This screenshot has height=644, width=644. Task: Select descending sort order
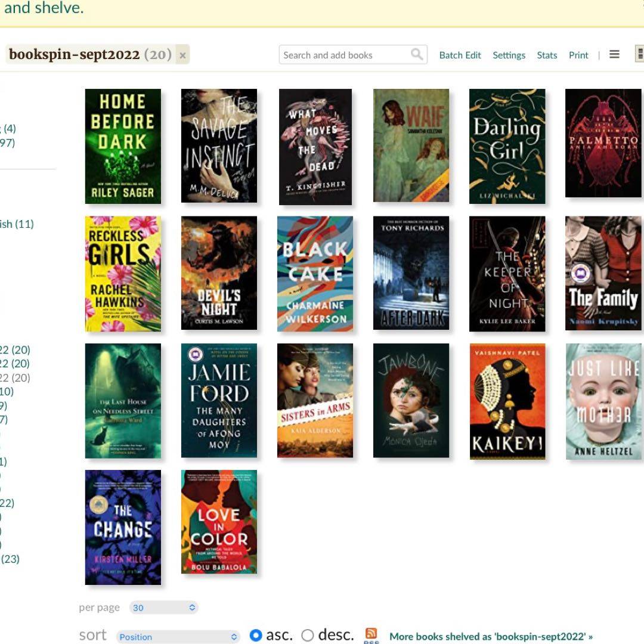(x=308, y=636)
